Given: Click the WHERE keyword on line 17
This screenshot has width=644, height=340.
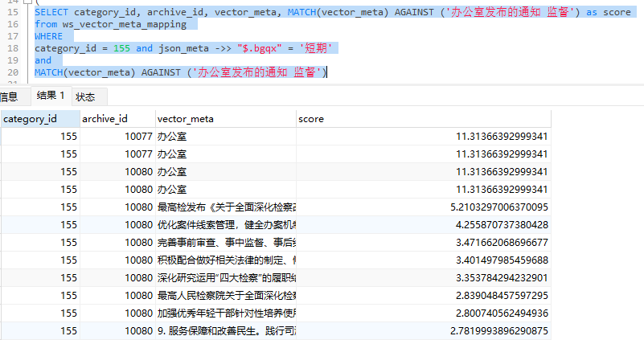Looking at the screenshot, I should point(50,36).
